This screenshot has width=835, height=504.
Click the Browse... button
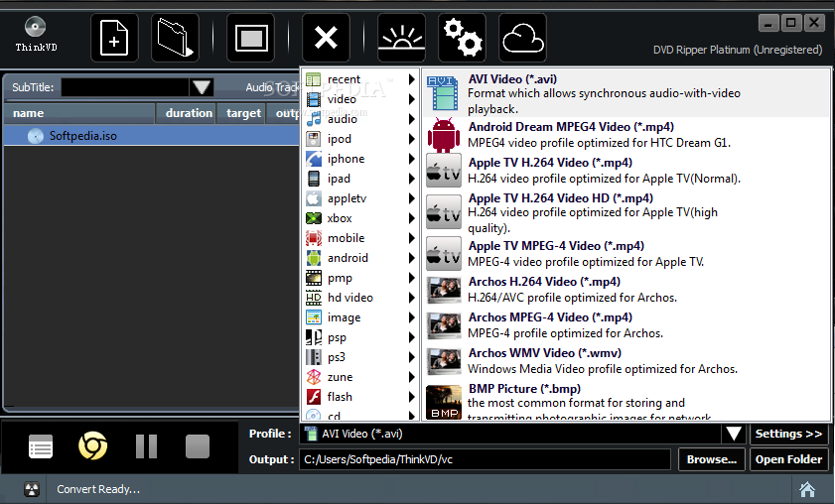(x=712, y=459)
